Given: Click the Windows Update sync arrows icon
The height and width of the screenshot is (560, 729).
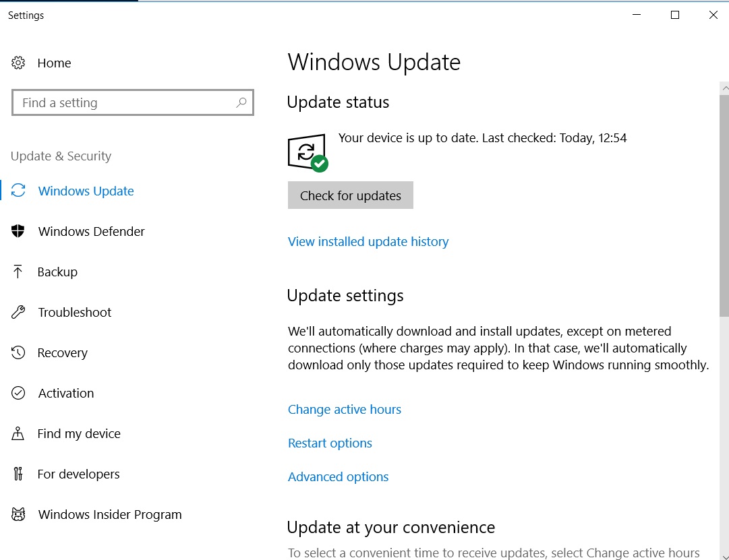Looking at the screenshot, I should click(18, 191).
